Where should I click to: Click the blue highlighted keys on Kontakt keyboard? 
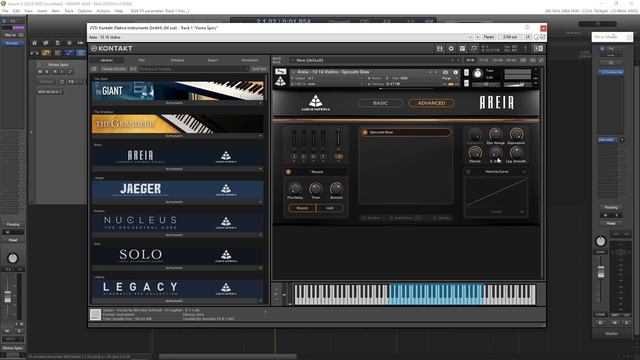pyautogui.click(x=436, y=294)
